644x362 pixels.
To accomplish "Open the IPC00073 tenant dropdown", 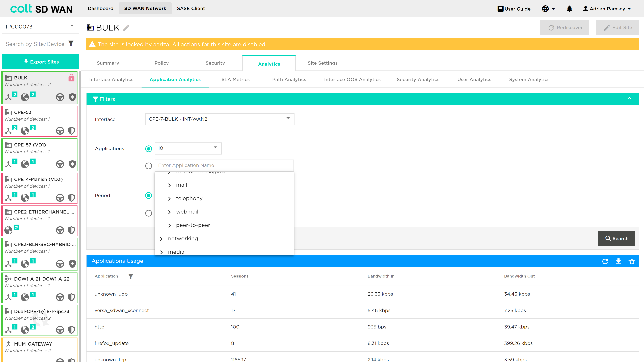I will coord(40,26).
